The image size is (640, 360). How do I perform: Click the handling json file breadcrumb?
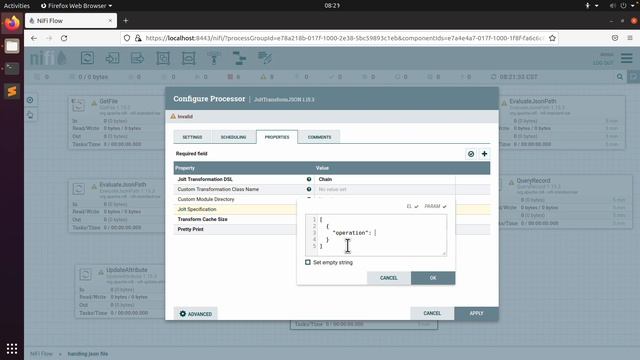[88, 354]
